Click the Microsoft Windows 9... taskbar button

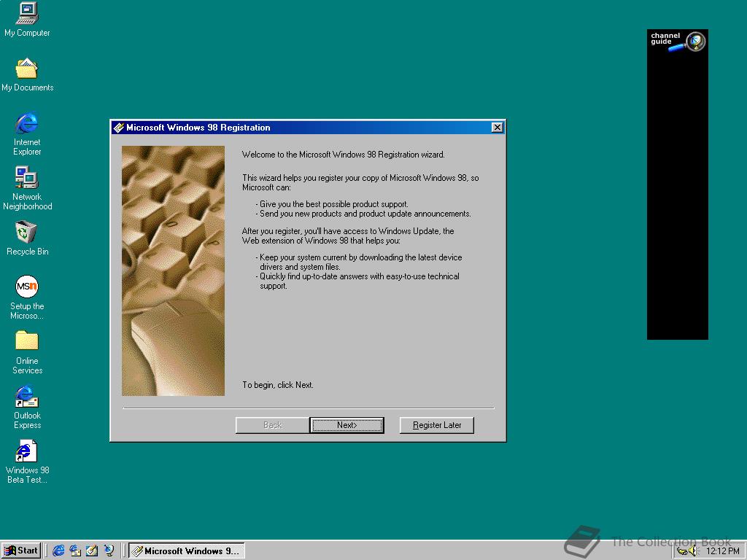tap(187, 551)
